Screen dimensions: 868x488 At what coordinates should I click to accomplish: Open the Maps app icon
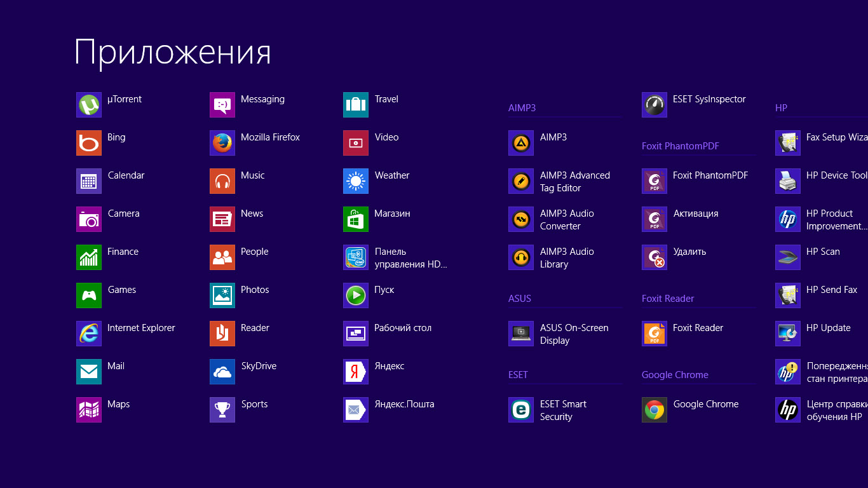pos(89,410)
